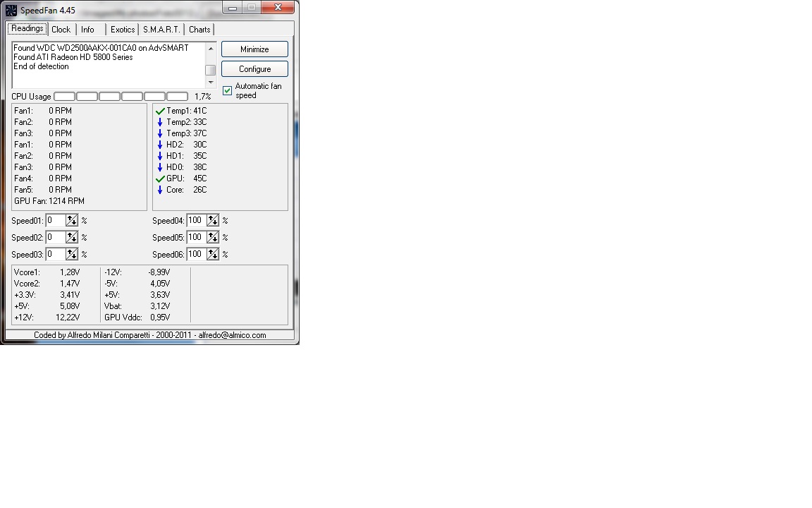This screenshot has width=812, height=508.
Task: Click the Speed06 spinner arrows
Action: pyautogui.click(x=213, y=255)
